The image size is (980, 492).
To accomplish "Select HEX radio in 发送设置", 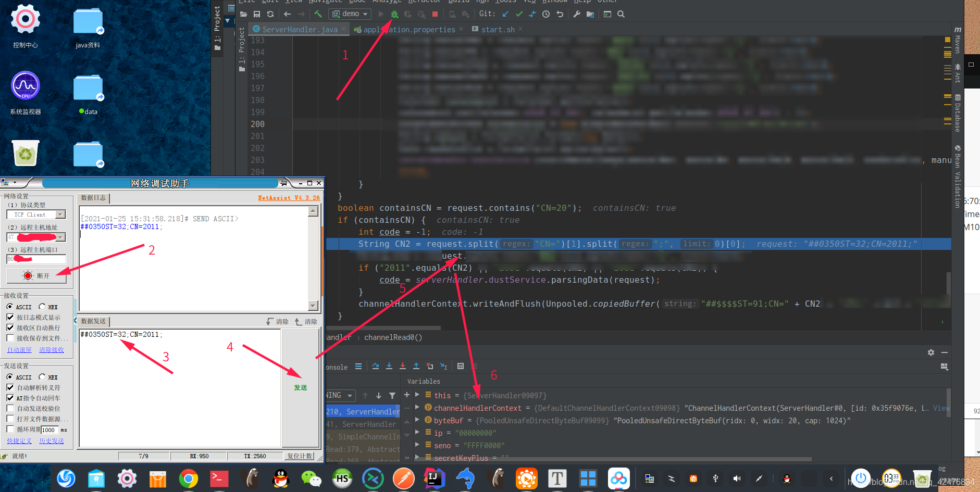I will point(42,377).
